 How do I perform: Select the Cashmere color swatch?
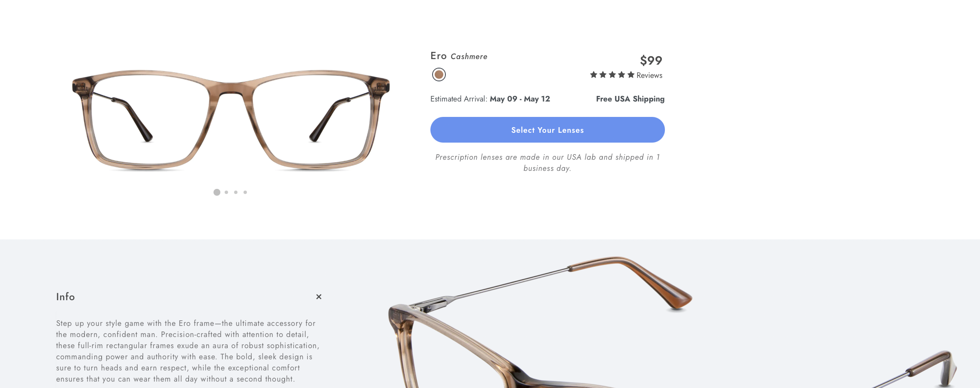coord(439,75)
